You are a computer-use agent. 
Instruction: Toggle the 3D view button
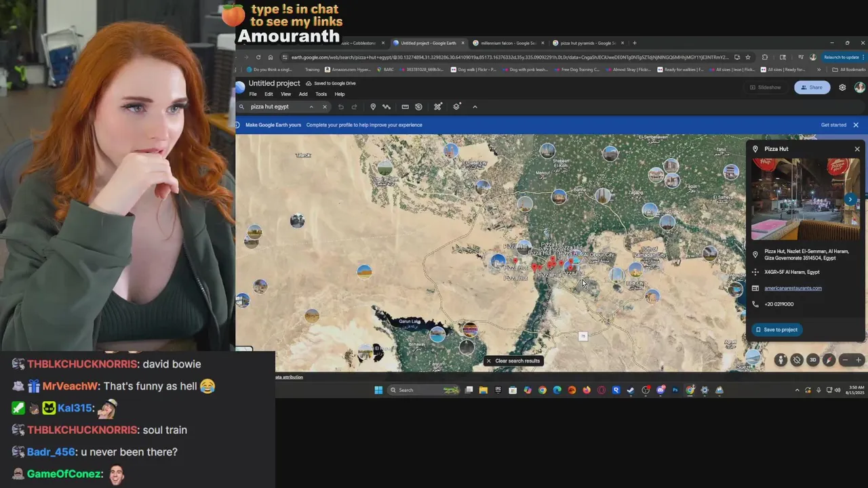(x=813, y=360)
